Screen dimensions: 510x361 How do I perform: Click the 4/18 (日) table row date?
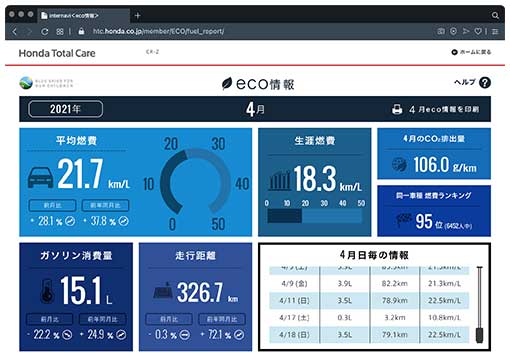click(x=294, y=334)
